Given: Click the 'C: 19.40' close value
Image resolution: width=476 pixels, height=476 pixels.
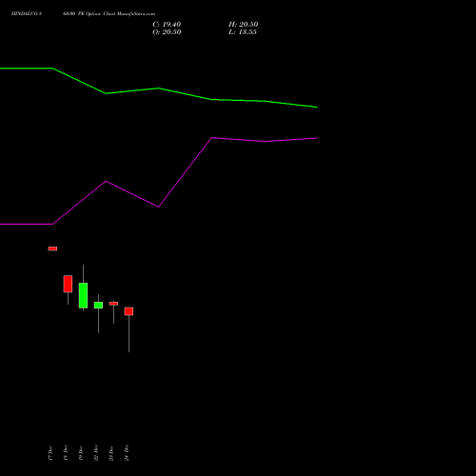Looking at the screenshot, I should coord(167,25).
